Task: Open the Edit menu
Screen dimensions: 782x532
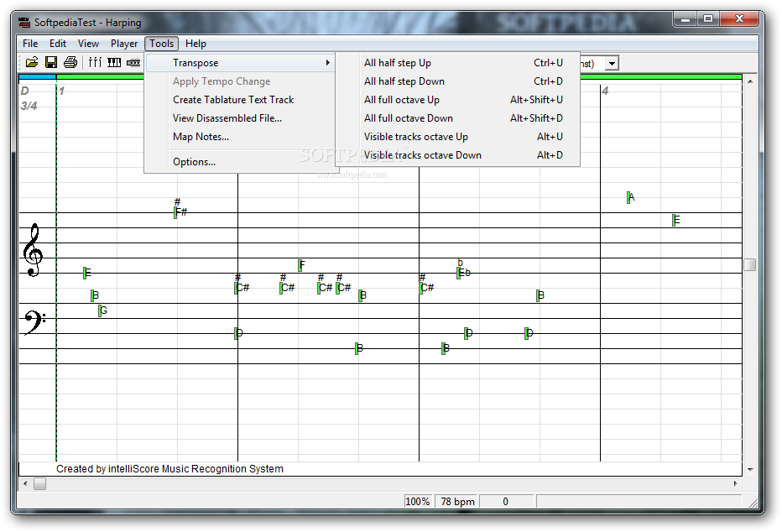Action: (58, 44)
